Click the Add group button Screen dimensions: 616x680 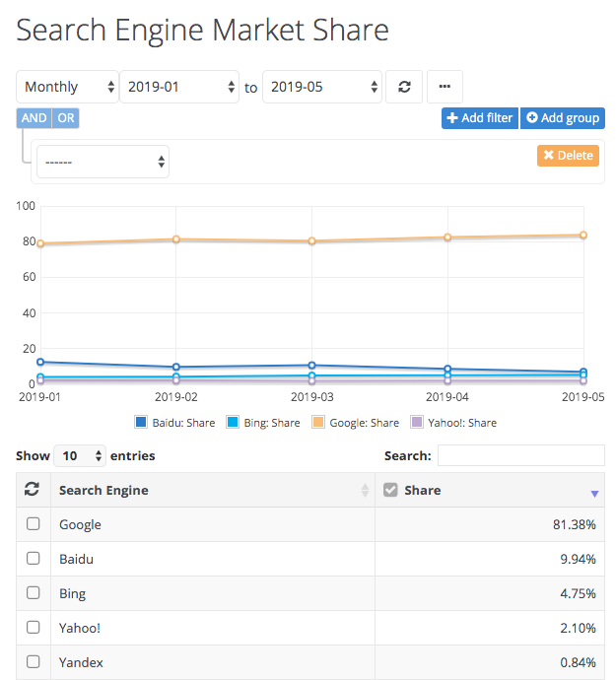[x=563, y=118]
